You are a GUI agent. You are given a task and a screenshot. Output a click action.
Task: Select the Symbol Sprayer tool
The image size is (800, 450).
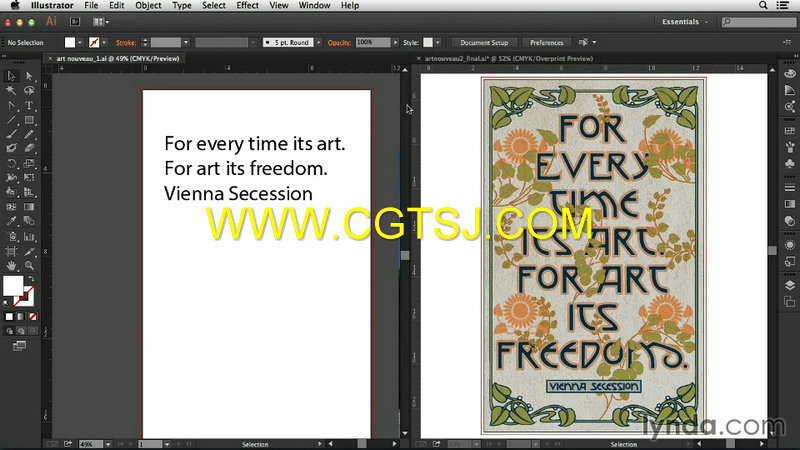[11, 237]
